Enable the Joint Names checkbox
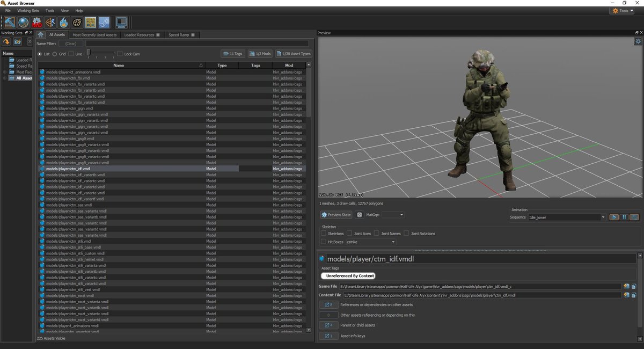The height and width of the screenshot is (349, 644). tap(377, 234)
